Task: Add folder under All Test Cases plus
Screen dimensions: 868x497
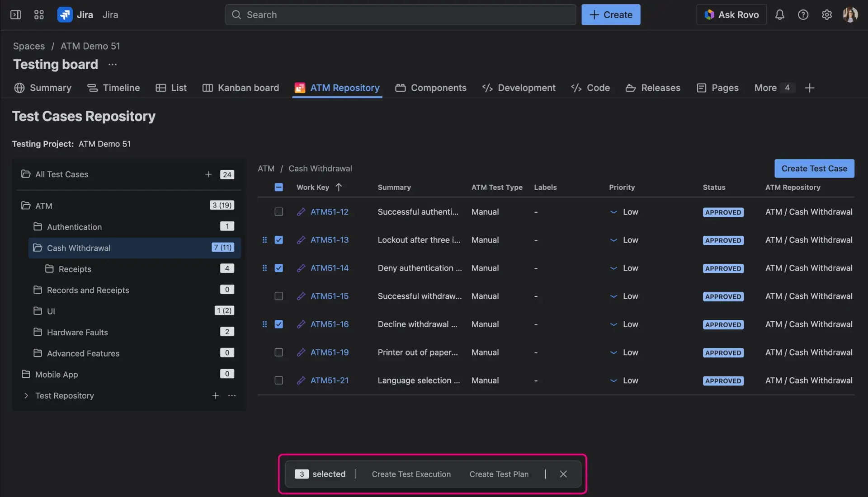Action: click(x=208, y=174)
